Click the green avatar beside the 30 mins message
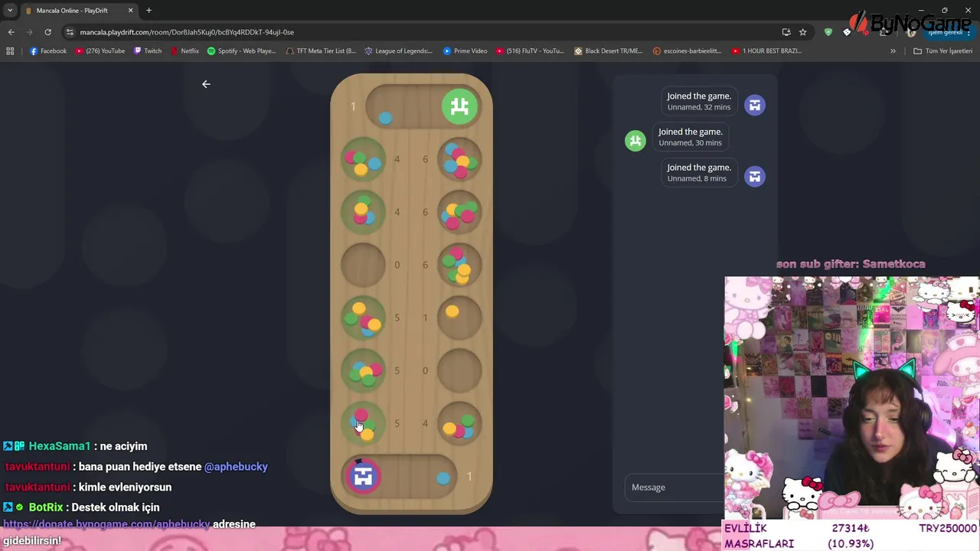980x551 pixels. (635, 141)
